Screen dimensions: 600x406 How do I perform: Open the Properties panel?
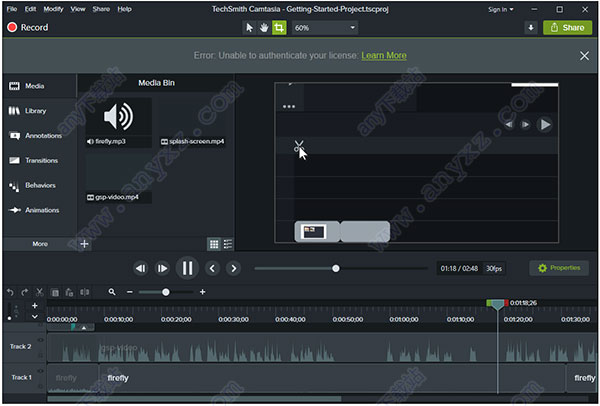(x=559, y=268)
